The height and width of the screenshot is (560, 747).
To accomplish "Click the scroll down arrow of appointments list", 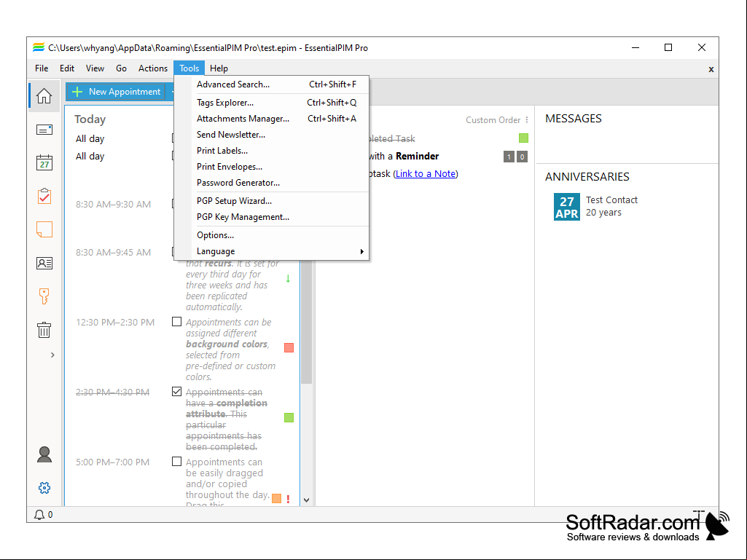I will point(306,500).
